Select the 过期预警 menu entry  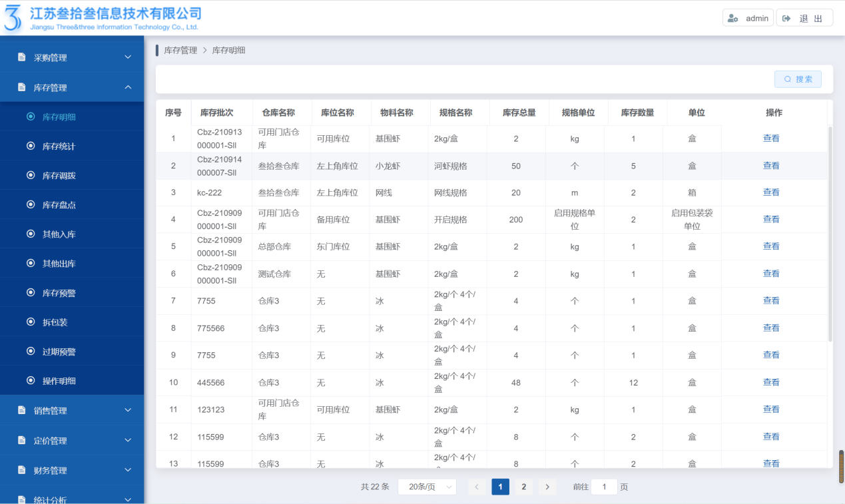click(59, 352)
